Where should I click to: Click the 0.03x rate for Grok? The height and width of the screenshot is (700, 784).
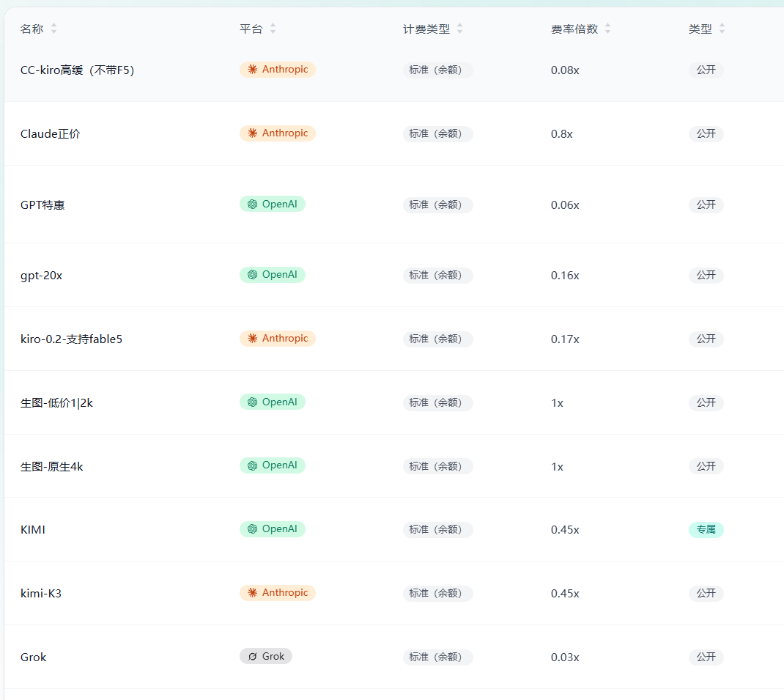point(565,657)
